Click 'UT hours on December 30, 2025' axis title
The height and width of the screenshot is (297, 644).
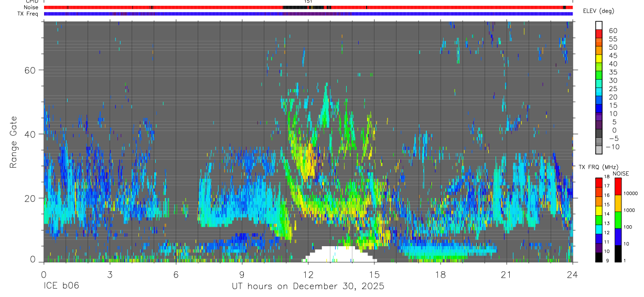(308, 287)
